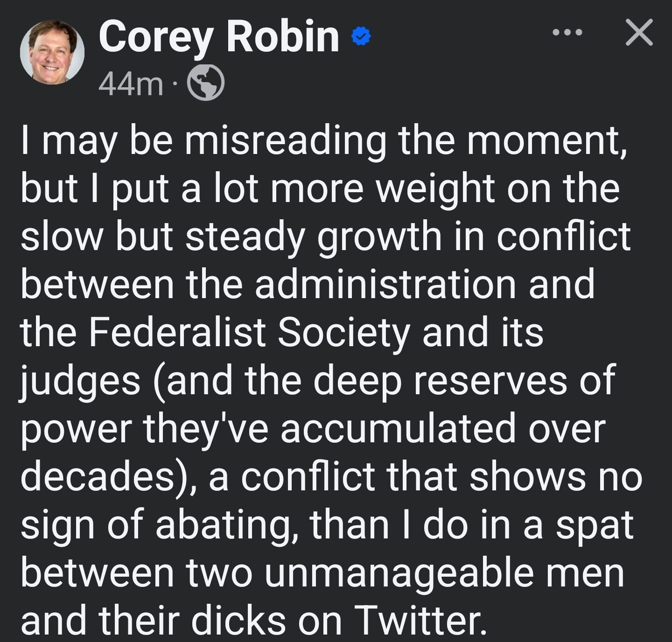Click the words 'between the administration and'
This screenshot has height=642, width=672.
[x=308, y=285]
